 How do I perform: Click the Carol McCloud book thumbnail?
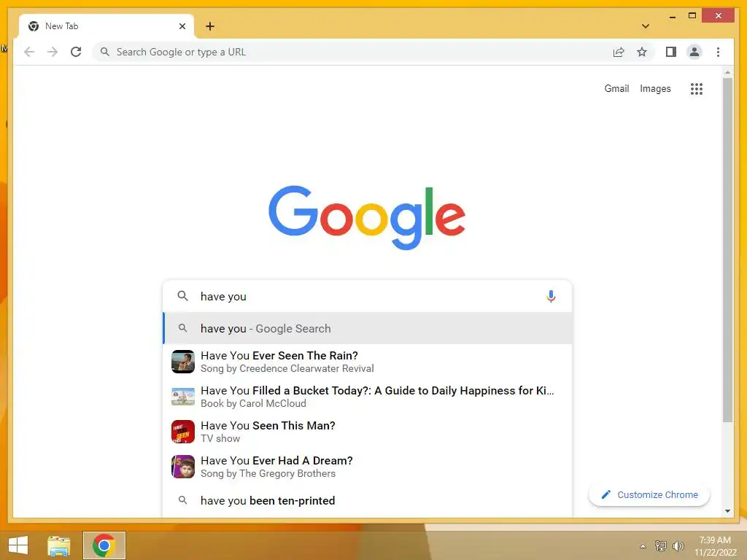pyautogui.click(x=183, y=397)
